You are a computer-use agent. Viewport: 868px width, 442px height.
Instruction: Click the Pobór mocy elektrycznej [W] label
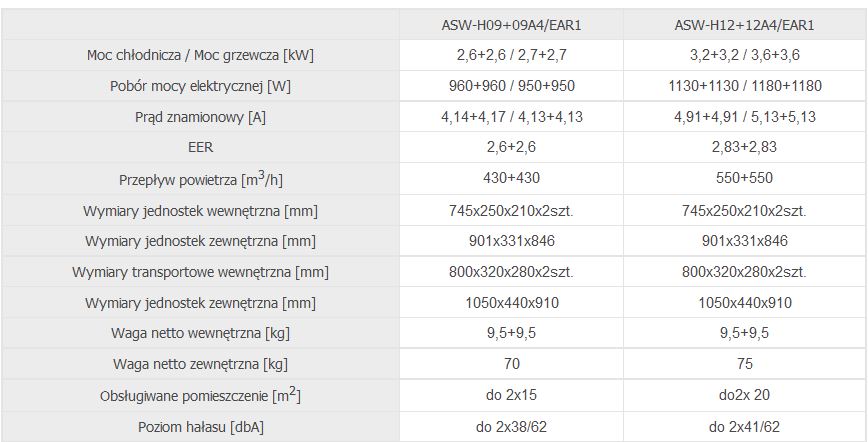click(200, 86)
